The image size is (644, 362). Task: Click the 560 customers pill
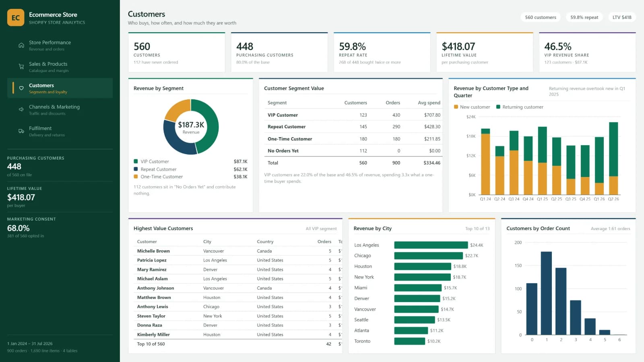point(541,17)
